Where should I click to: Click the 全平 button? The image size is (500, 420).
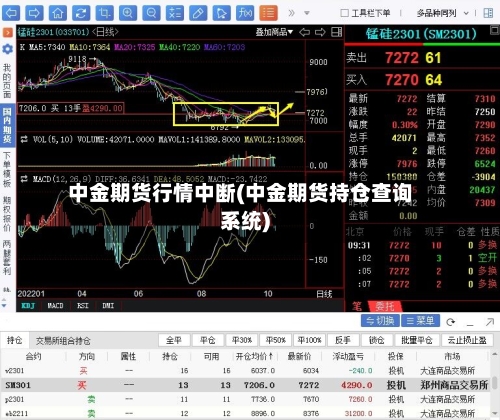click(174, 340)
